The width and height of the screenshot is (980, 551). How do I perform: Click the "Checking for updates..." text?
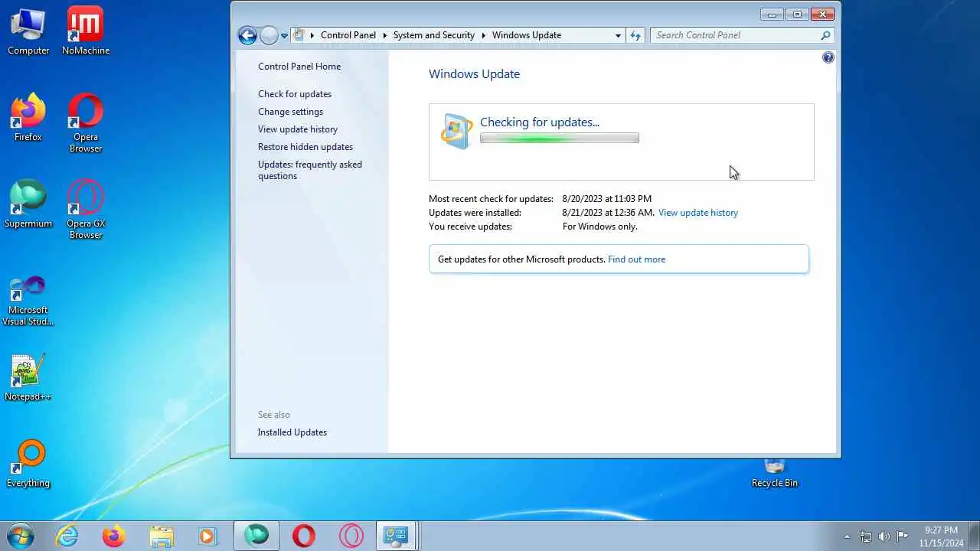(540, 122)
